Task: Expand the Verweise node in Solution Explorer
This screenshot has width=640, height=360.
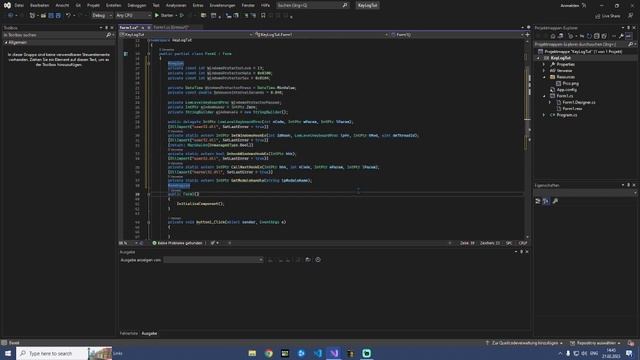Action: (544, 71)
